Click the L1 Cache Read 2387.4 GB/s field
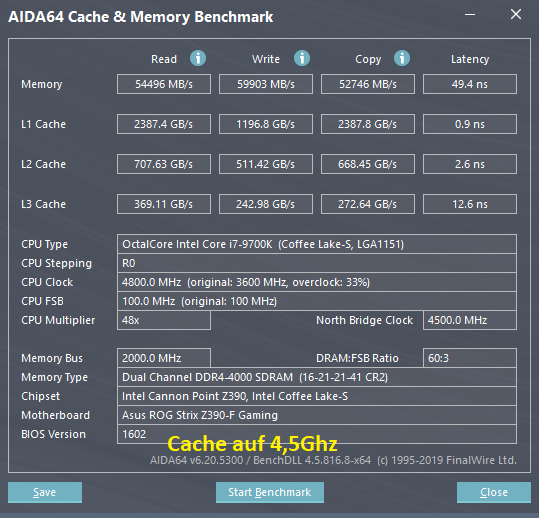 (164, 124)
